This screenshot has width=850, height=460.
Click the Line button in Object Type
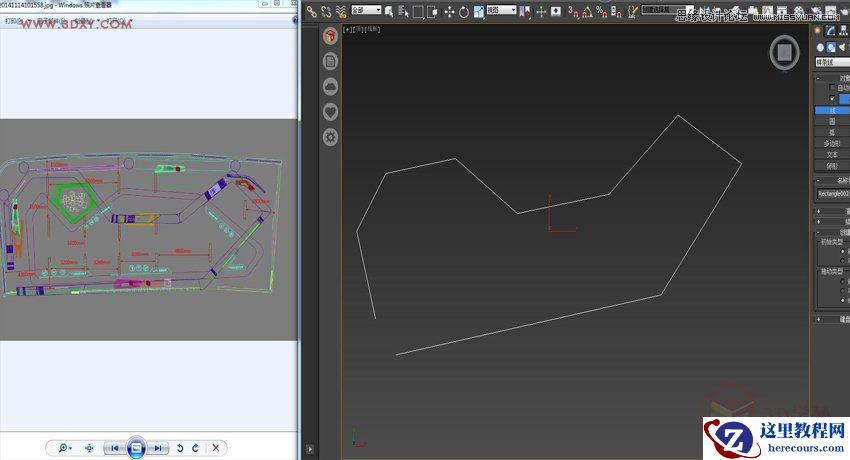click(x=831, y=110)
